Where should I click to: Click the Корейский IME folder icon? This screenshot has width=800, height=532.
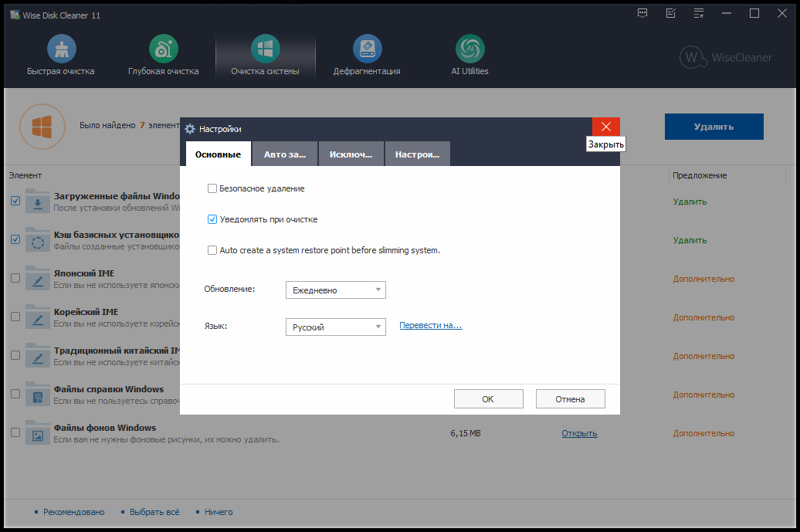tap(38, 317)
